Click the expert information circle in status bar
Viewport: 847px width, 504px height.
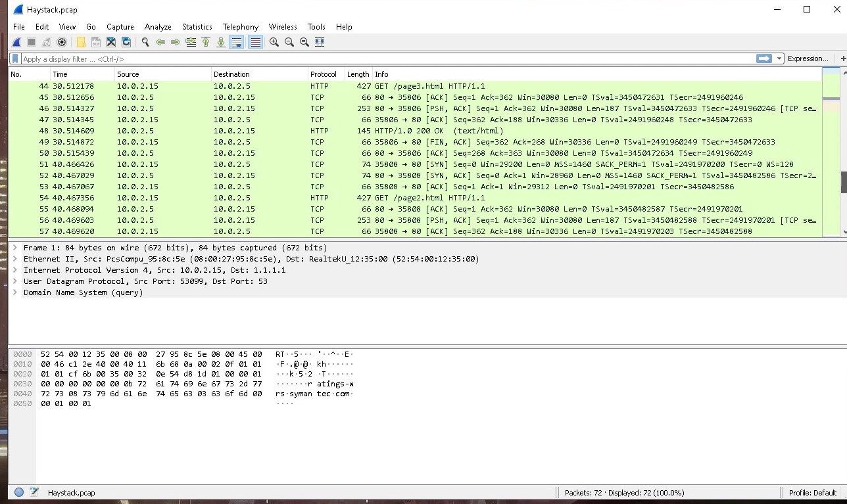click(x=19, y=492)
